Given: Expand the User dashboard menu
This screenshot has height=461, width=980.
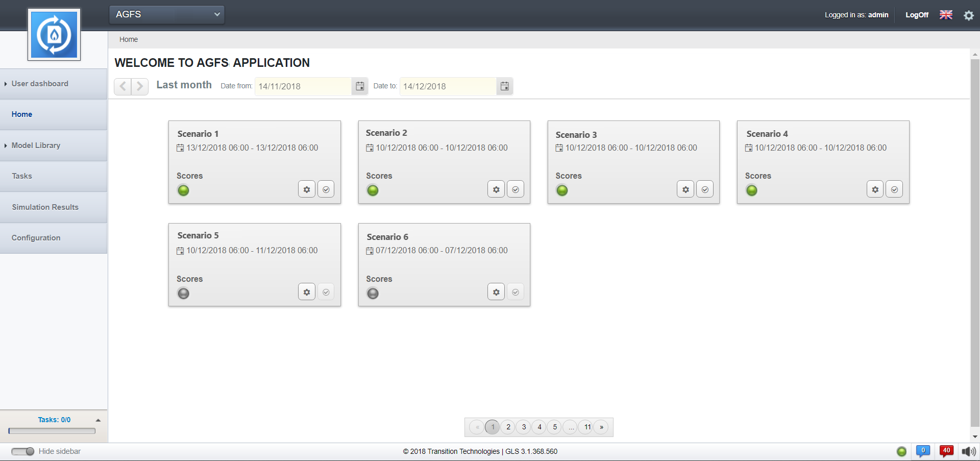Looking at the screenshot, I should [x=40, y=84].
